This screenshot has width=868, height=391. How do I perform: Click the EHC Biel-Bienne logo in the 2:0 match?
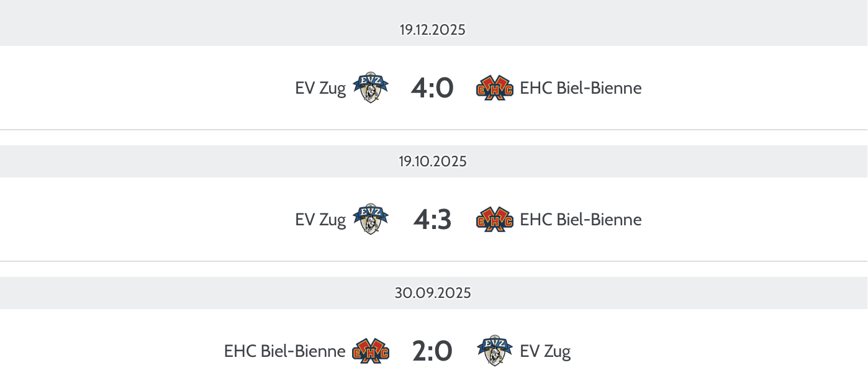click(x=371, y=351)
